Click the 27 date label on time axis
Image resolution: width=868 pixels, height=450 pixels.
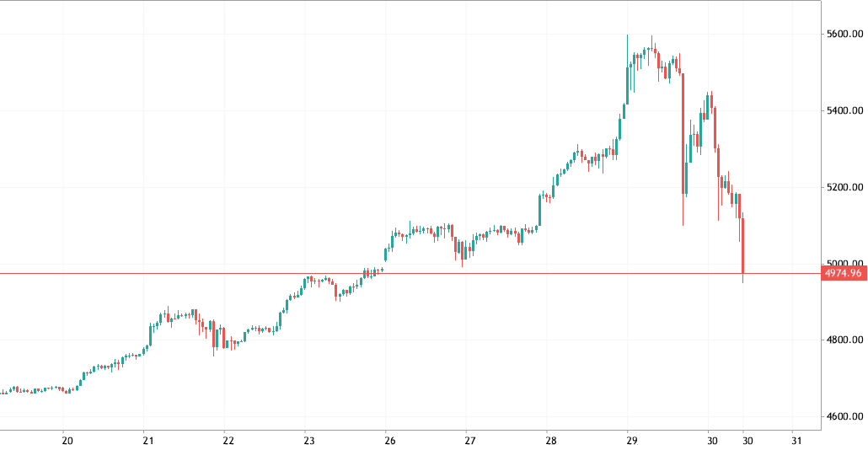click(469, 440)
